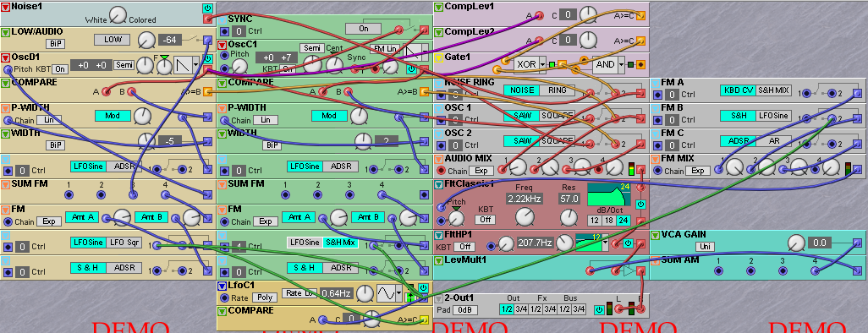Toggle the LfoC1 module power icon
The image size is (868, 333).
tap(423, 287)
